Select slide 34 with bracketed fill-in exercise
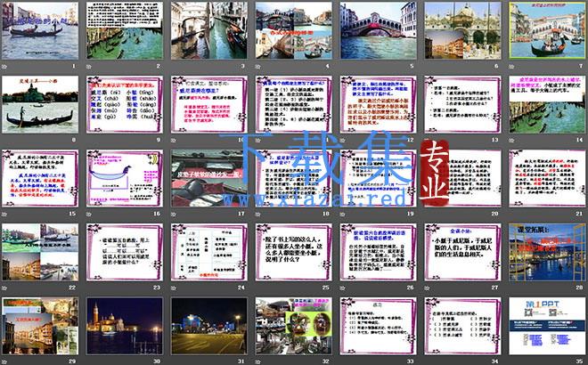The width and height of the screenshot is (588, 365). [462, 326]
